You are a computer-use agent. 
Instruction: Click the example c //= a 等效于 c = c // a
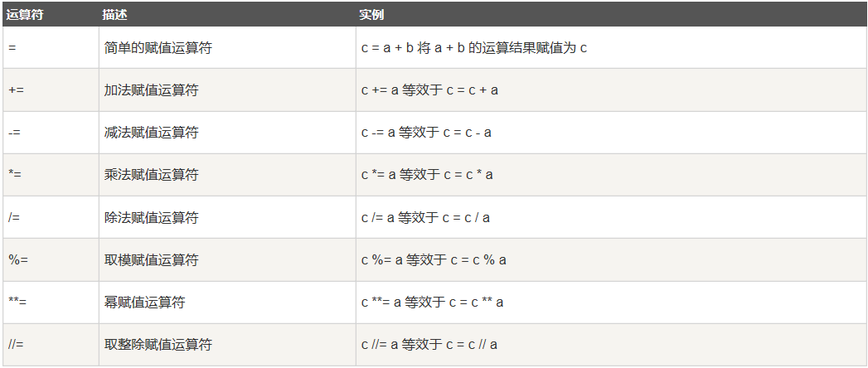(429, 345)
